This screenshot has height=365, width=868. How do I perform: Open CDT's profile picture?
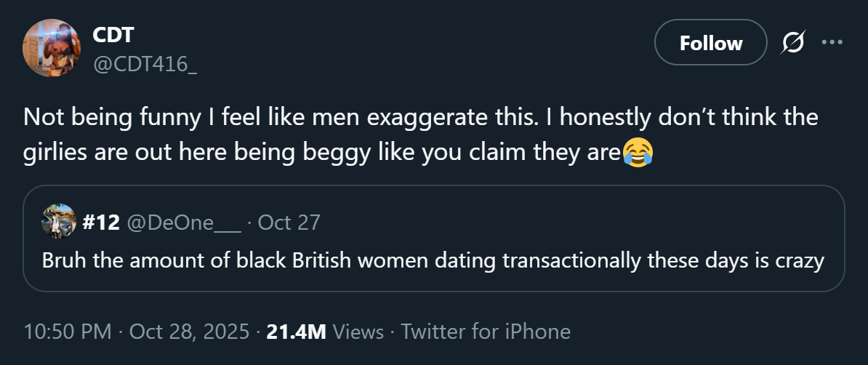52,48
